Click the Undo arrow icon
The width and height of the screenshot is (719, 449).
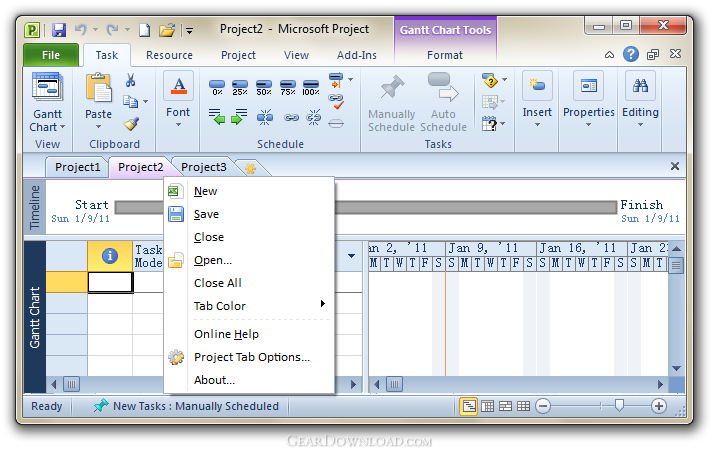(x=81, y=30)
